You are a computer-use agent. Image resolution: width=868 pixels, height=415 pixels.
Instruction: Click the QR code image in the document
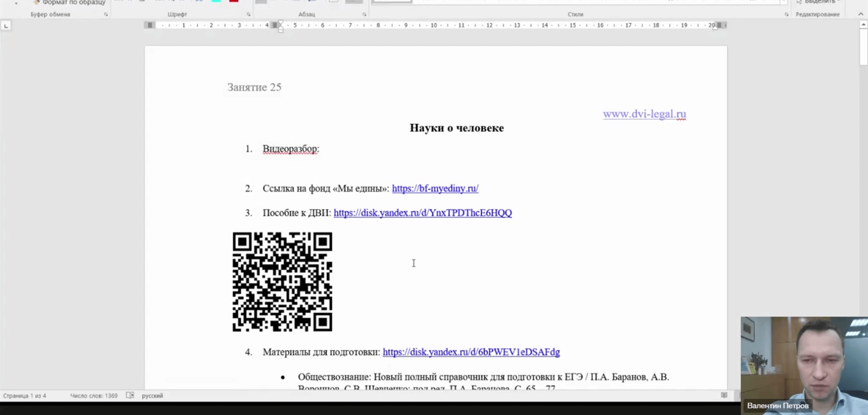tap(282, 281)
